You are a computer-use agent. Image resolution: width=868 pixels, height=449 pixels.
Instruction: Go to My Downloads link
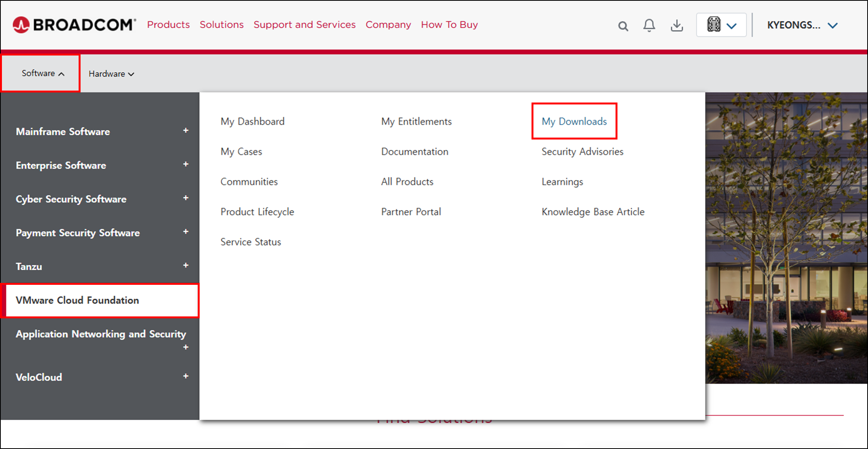(574, 121)
